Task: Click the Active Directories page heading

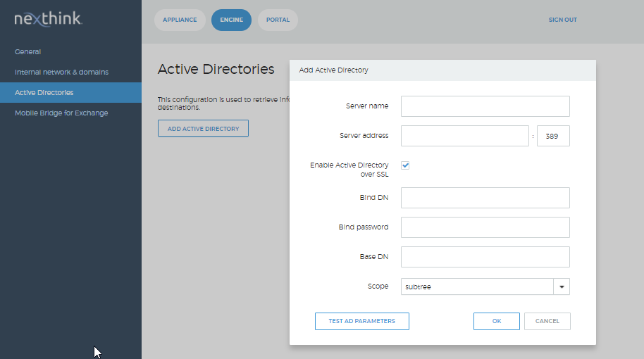Action: (x=216, y=69)
